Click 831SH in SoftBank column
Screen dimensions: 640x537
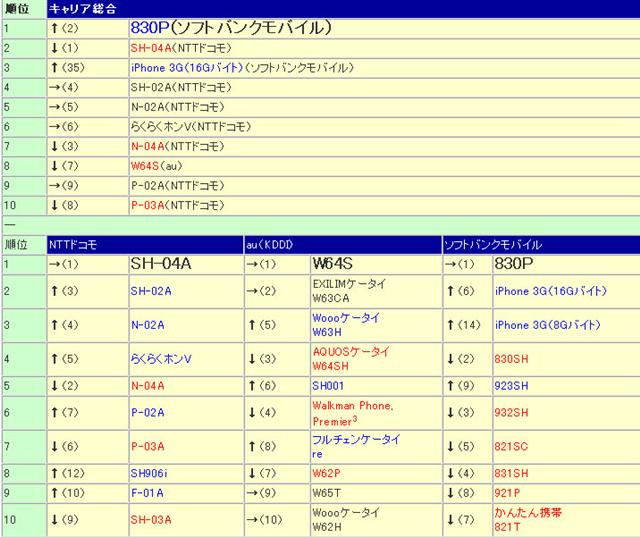click(511, 473)
